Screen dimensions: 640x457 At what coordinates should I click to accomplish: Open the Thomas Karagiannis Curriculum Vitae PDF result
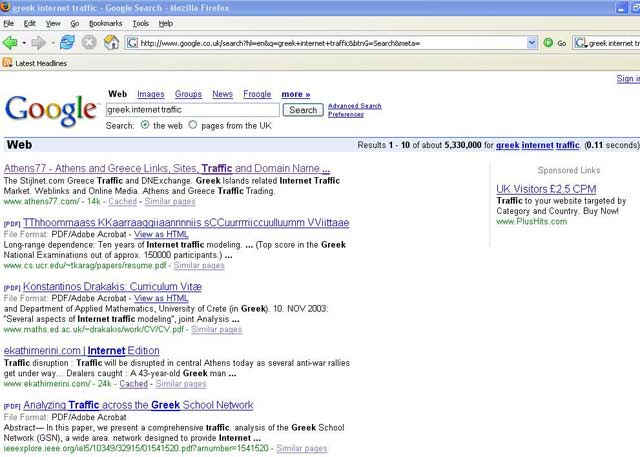pyautogui.click(x=186, y=222)
